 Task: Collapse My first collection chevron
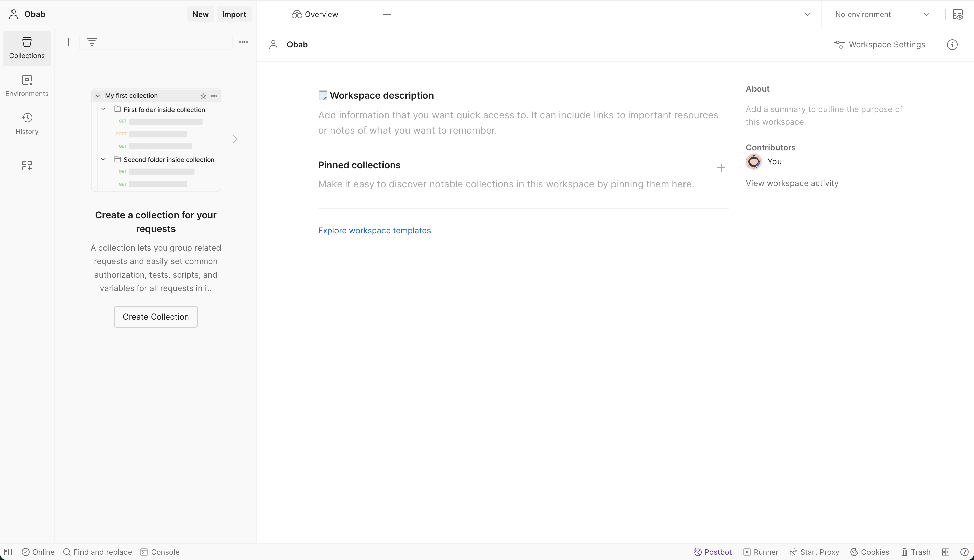98,96
